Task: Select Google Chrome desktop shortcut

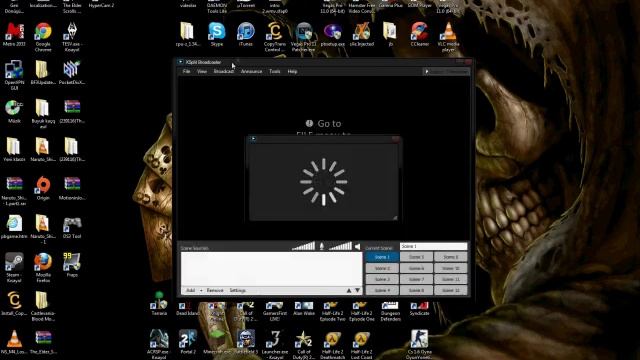Action: [43, 37]
